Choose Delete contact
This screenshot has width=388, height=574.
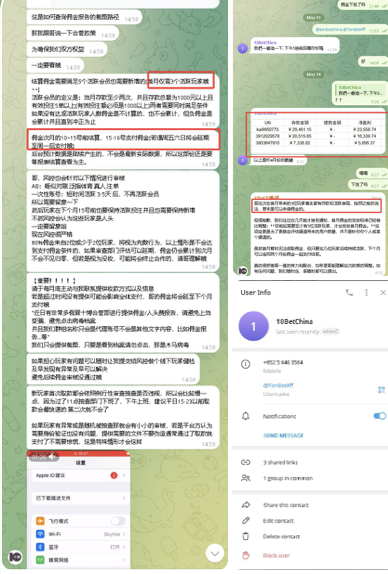pyautogui.click(x=281, y=536)
